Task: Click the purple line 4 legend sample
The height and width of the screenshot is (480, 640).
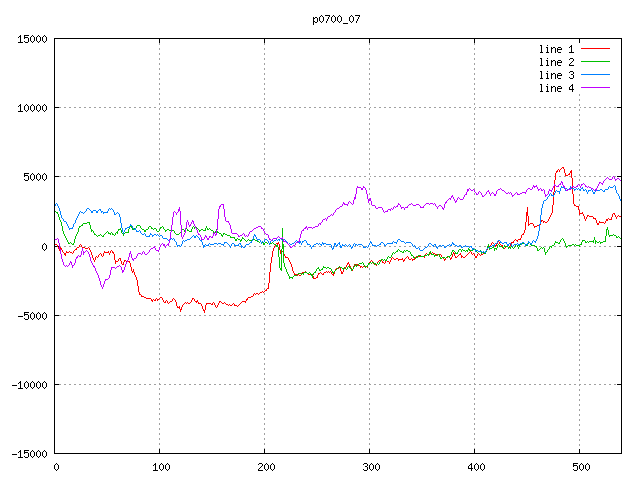Action: [x=596, y=87]
